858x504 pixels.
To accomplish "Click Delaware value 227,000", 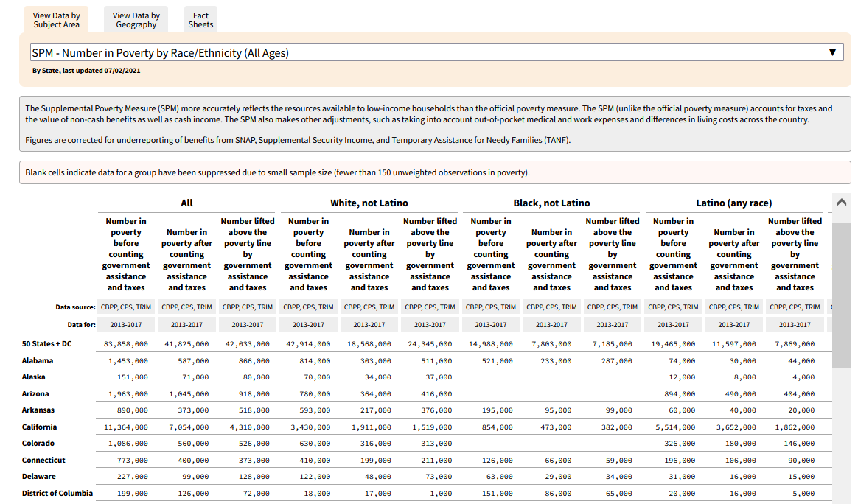I will (133, 477).
